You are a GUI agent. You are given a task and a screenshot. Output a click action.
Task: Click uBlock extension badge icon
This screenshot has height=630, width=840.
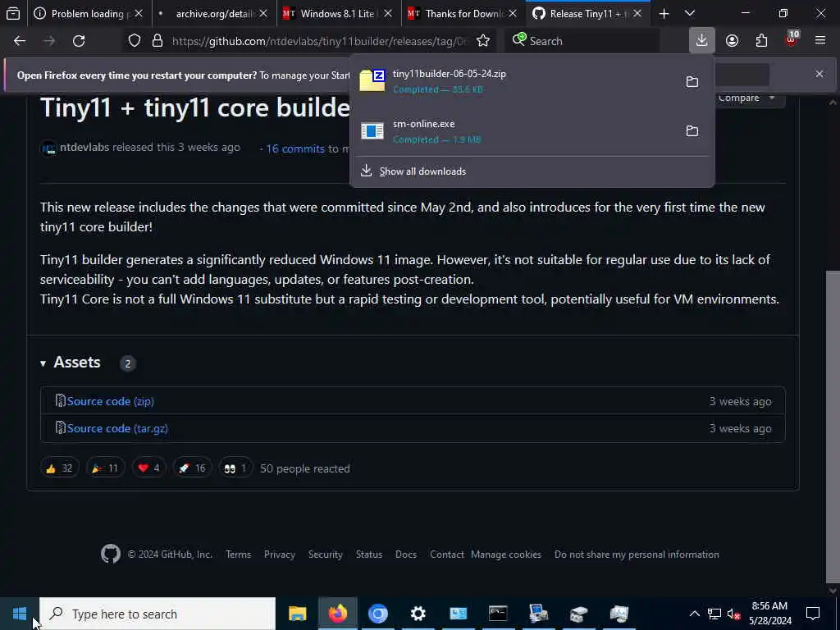[792, 39]
